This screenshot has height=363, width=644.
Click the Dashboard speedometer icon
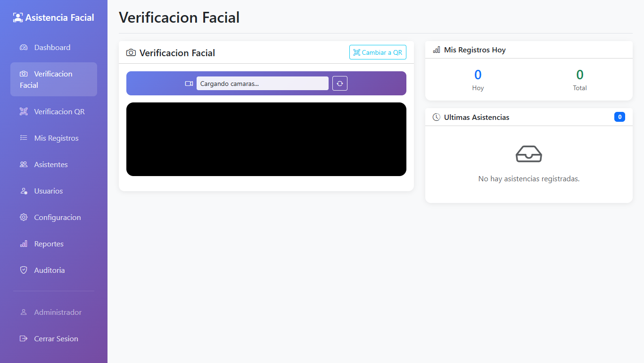(24, 48)
